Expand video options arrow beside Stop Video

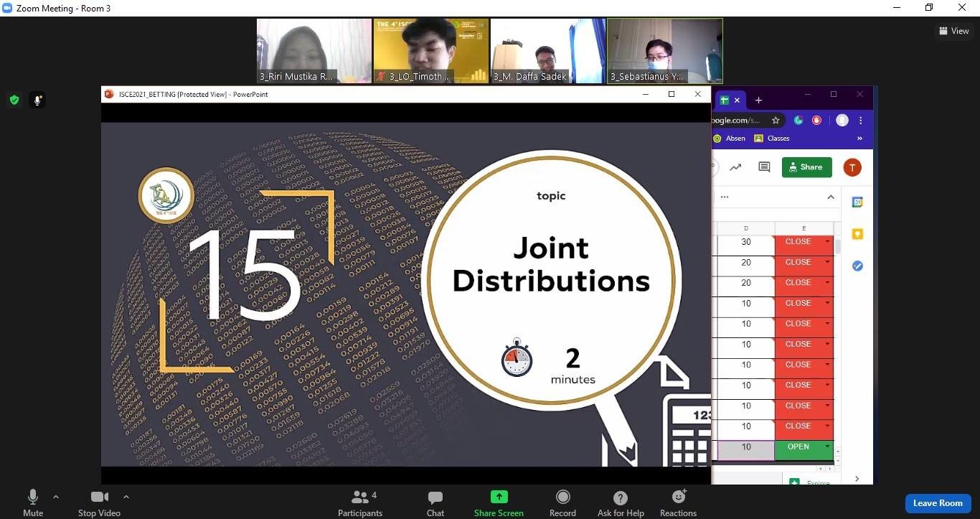(126, 497)
